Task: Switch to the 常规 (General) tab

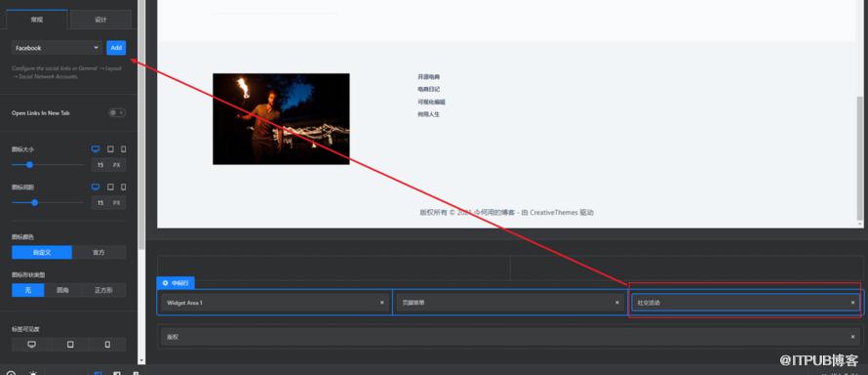Action: point(36,20)
